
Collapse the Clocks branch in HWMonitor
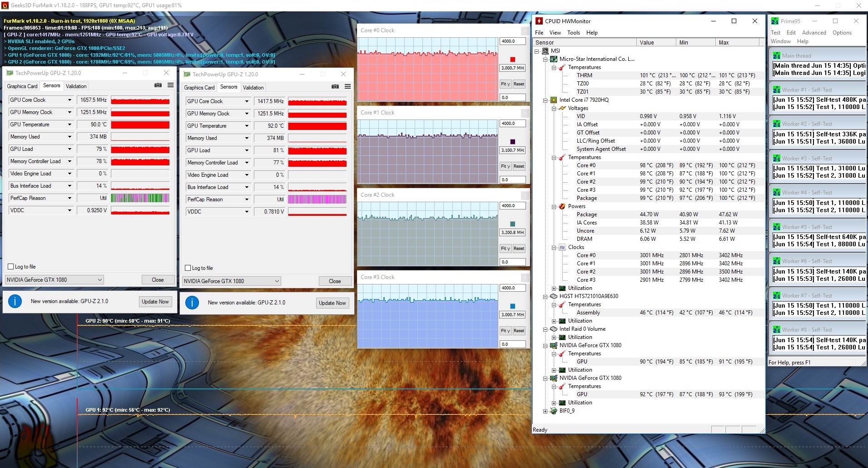pyautogui.click(x=554, y=247)
